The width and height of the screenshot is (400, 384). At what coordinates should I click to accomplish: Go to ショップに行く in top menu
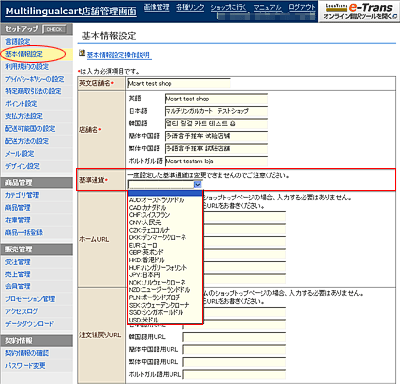229,7
